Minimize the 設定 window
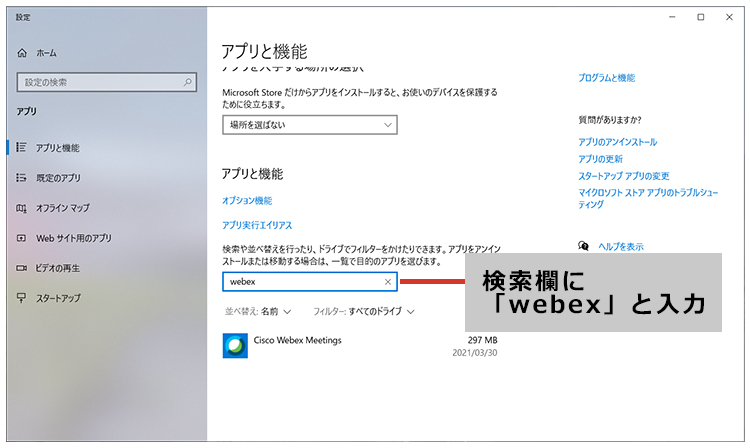750x448 pixels. click(672, 17)
